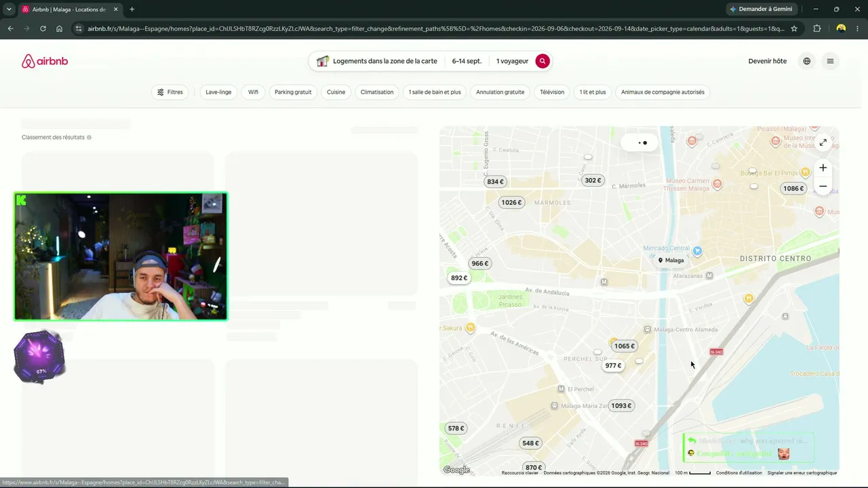Click the Airbnb logo
868x488 pixels.
pos(45,61)
